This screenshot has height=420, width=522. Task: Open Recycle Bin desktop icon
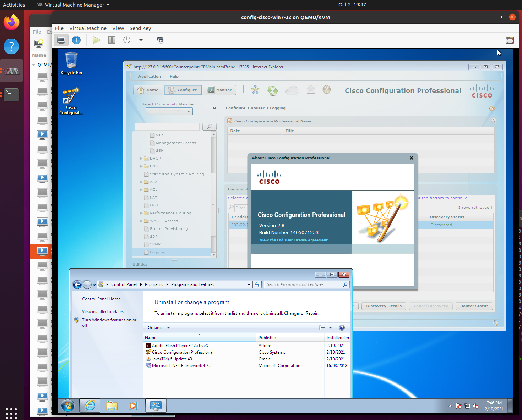[71, 63]
